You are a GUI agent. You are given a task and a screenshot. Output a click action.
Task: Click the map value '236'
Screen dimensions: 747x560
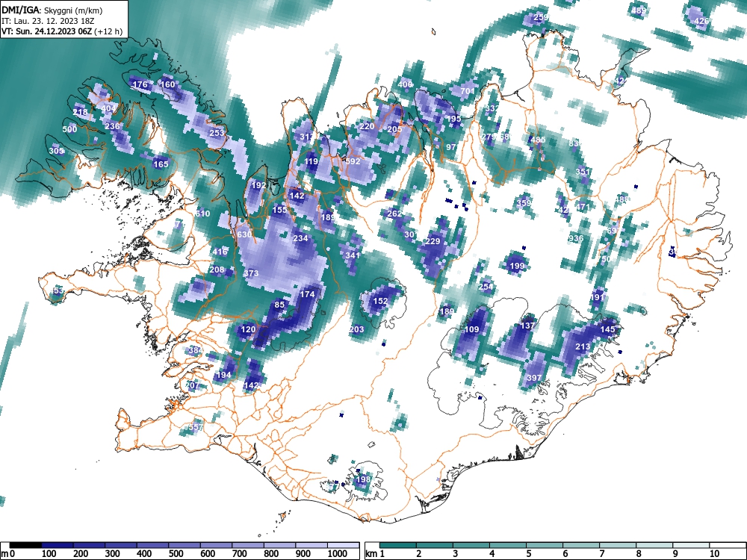click(x=113, y=126)
